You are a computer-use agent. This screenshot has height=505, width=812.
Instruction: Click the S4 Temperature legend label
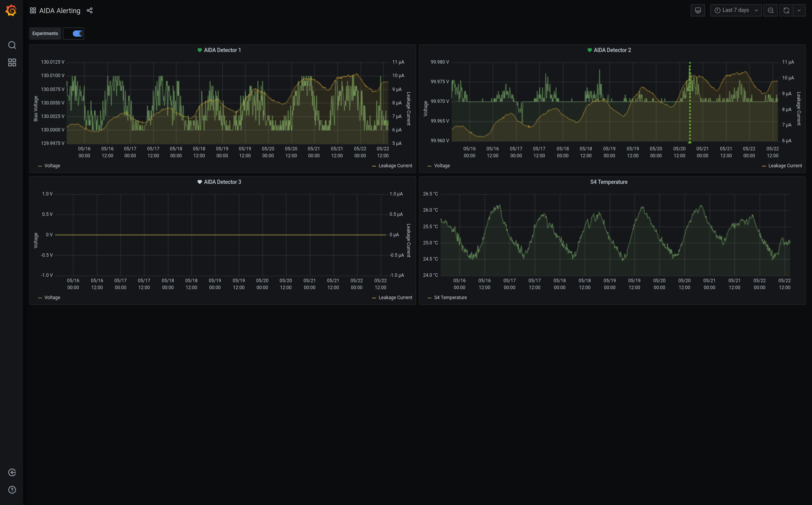click(450, 298)
